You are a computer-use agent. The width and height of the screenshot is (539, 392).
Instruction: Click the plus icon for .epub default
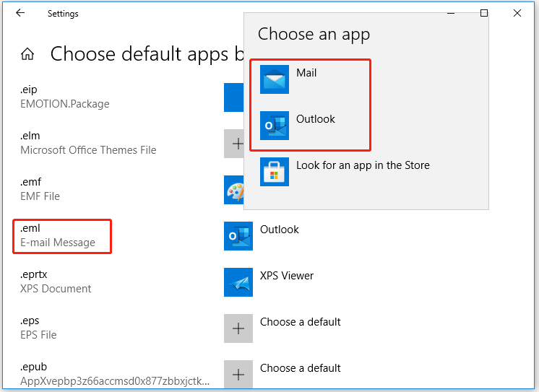pyautogui.click(x=238, y=374)
